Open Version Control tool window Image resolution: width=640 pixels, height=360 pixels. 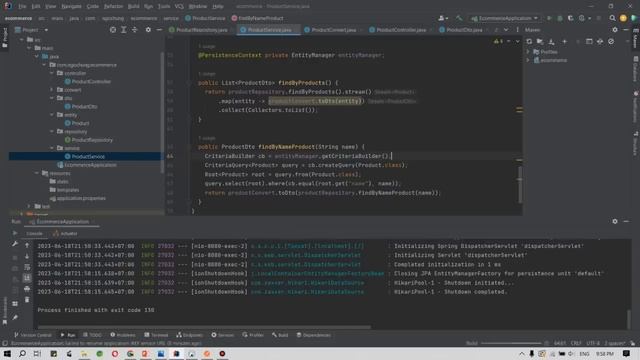[x=33, y=335]
